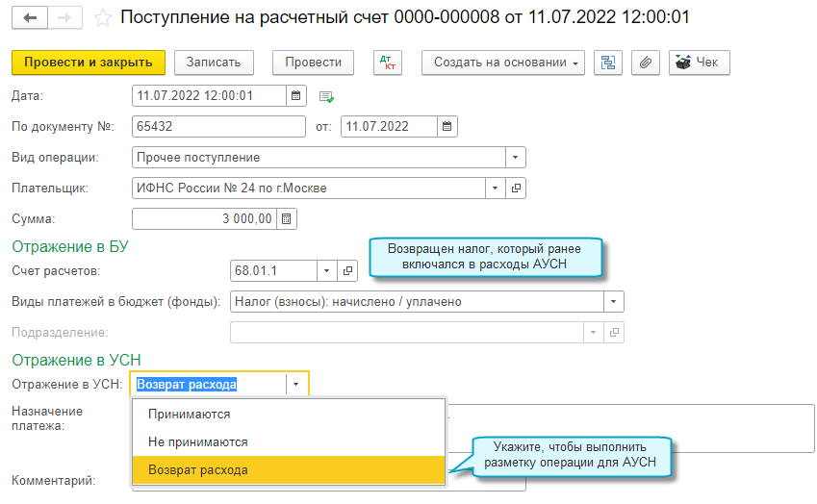Show postings via the Дт/Кт icon

click(388, 63)
